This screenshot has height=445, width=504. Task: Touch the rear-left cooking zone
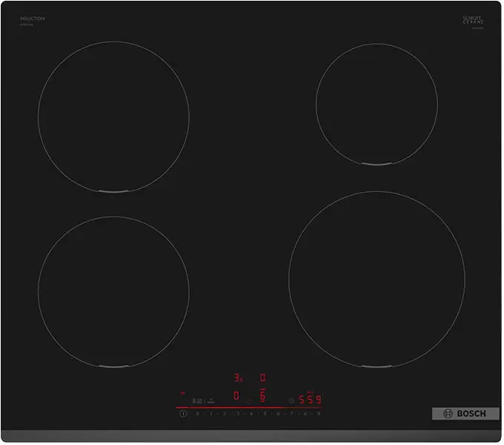click(113, 117)
